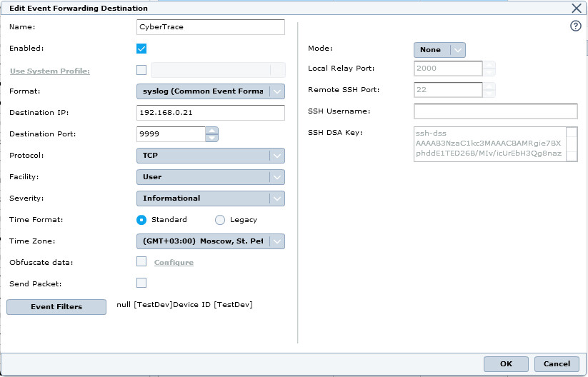Viewport: 588px width, 377px height.
Task: Open the Time Zone dropdown
Action: pyautogui.click(x=210, y=241)
